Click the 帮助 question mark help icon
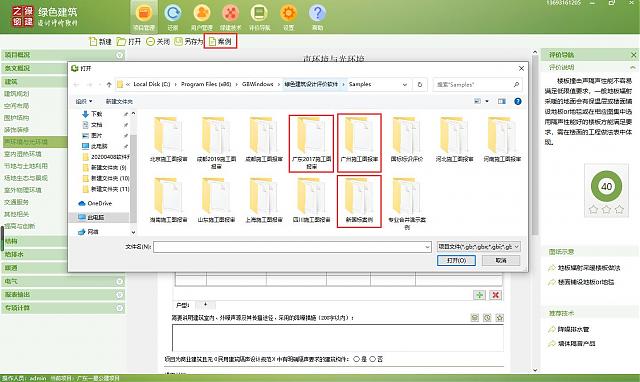 click(x=317, y=17)
